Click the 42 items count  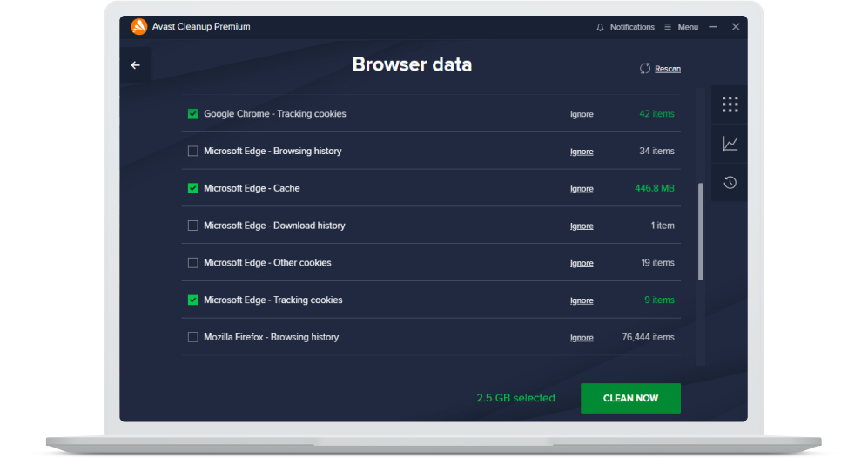[x=656, y=113]
